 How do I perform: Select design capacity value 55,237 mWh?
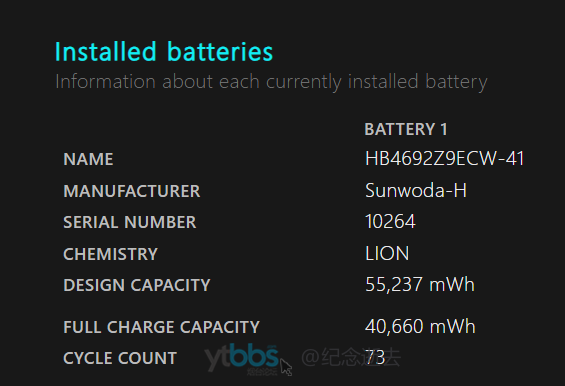pyautogui.click(x=420, y=285)
